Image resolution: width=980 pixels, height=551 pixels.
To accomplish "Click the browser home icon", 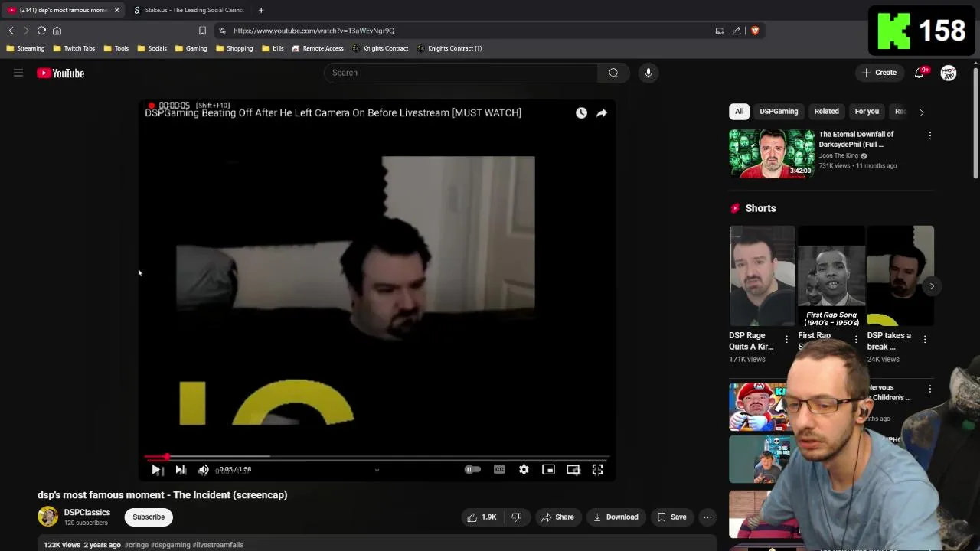I will click(57, 31).
